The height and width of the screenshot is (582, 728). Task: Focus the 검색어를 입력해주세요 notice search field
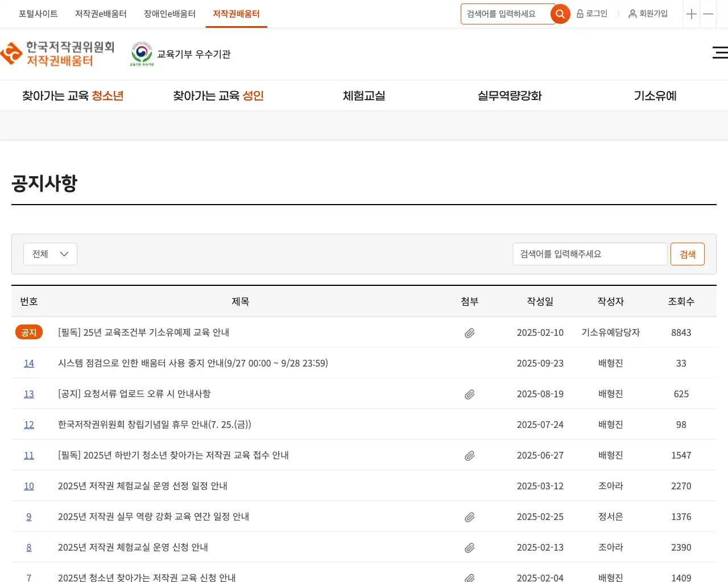[589, 254]
